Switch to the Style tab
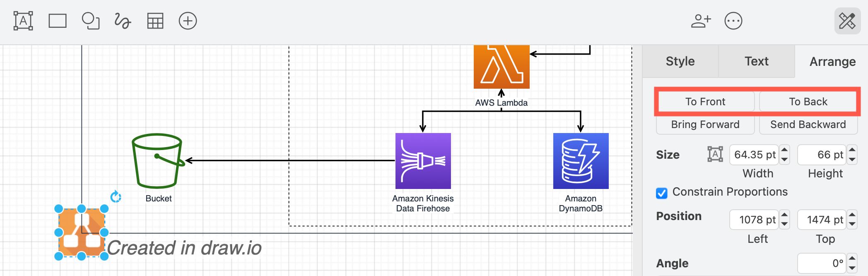 [680, 61]
